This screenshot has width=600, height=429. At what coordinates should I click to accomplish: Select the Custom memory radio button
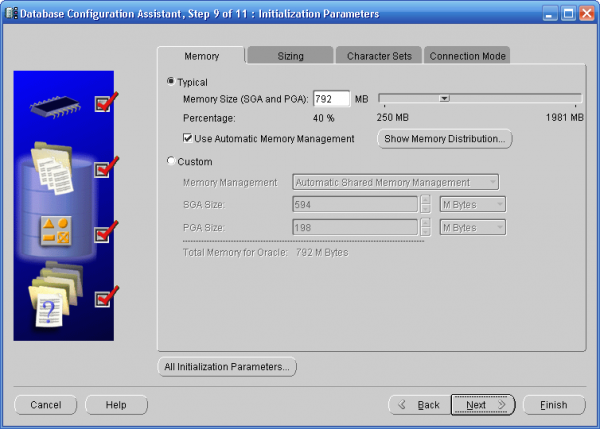(x=172, y=161)
